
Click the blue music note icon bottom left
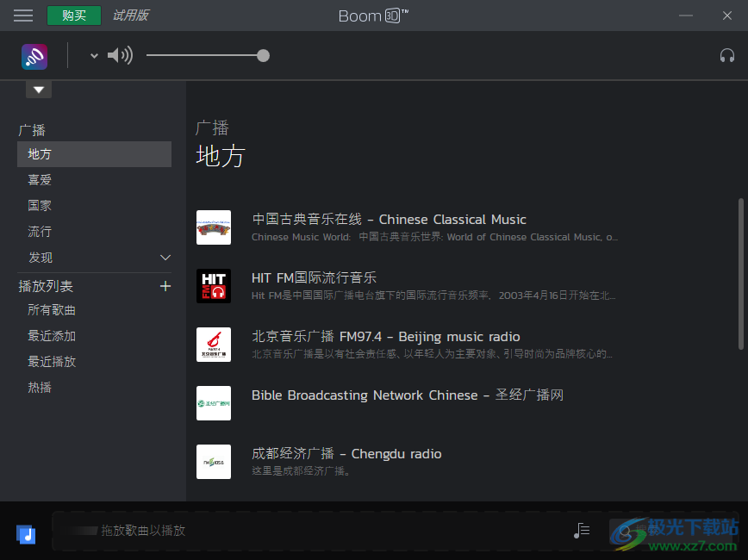click(x=26, y=534)
